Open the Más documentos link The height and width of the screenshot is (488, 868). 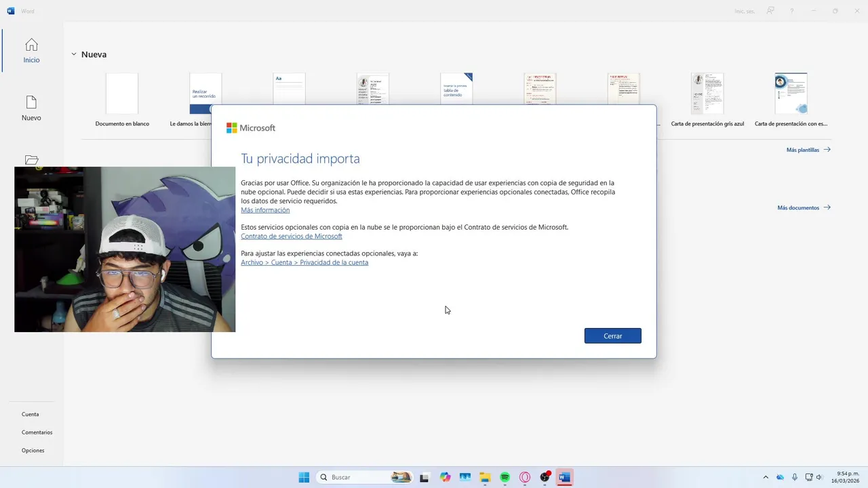click(x=804, y=208)
